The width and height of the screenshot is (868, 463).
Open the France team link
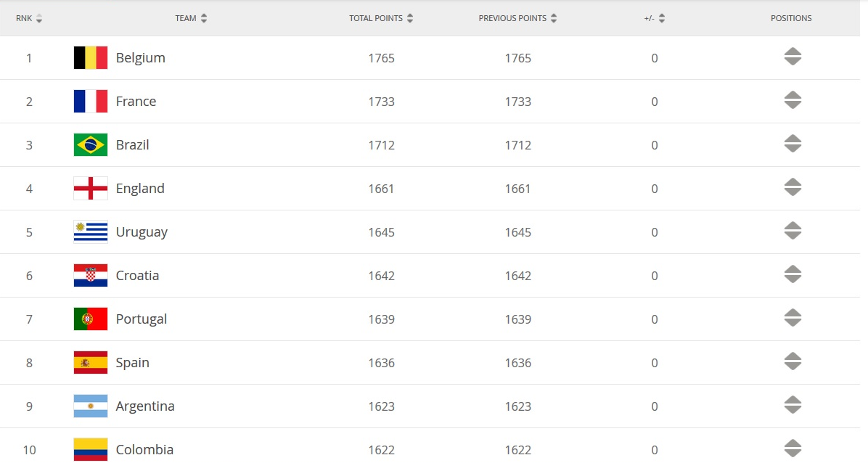136,102
